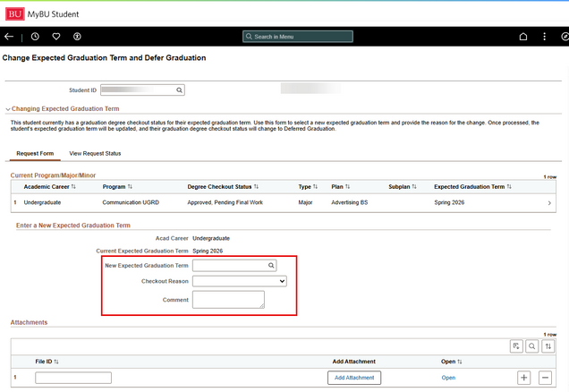Click the MyBU Student title
This screenshot has height=392, width=569.
click(x=54, y=14)
